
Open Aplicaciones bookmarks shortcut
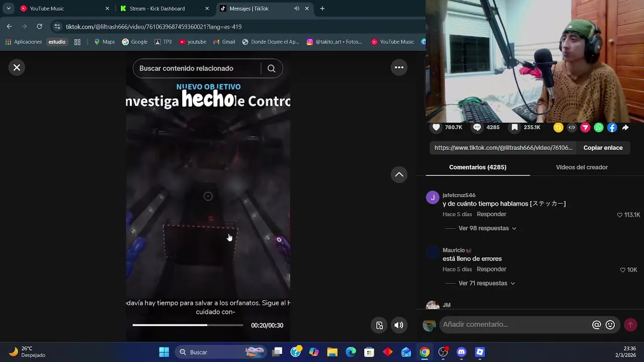tap(24, 42)
